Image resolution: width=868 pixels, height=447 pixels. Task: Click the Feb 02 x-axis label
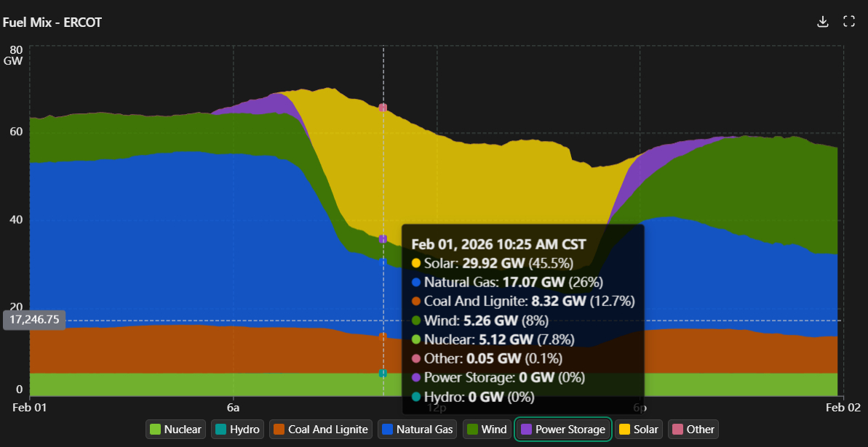tap(843, 408)
